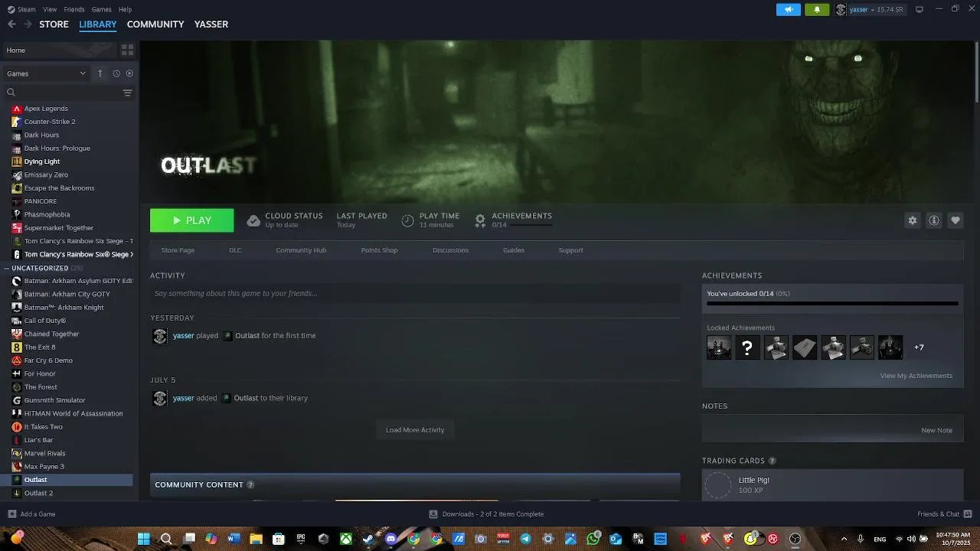Open the Steam menu
The image size is (980, 551).
21,9
